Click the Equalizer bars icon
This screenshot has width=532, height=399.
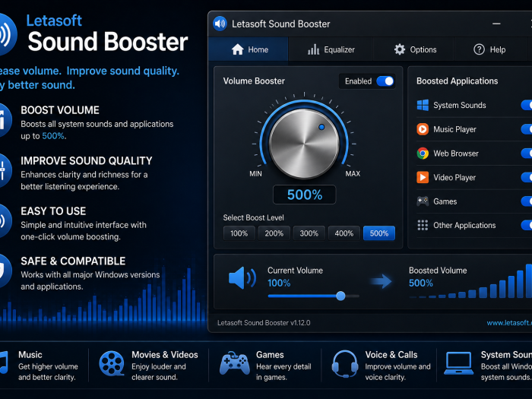point(313,49)
